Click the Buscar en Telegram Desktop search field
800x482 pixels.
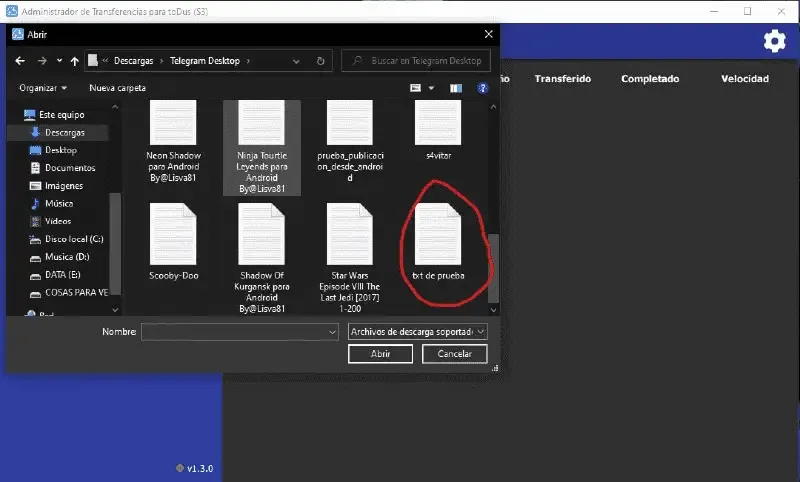[416, 61]
